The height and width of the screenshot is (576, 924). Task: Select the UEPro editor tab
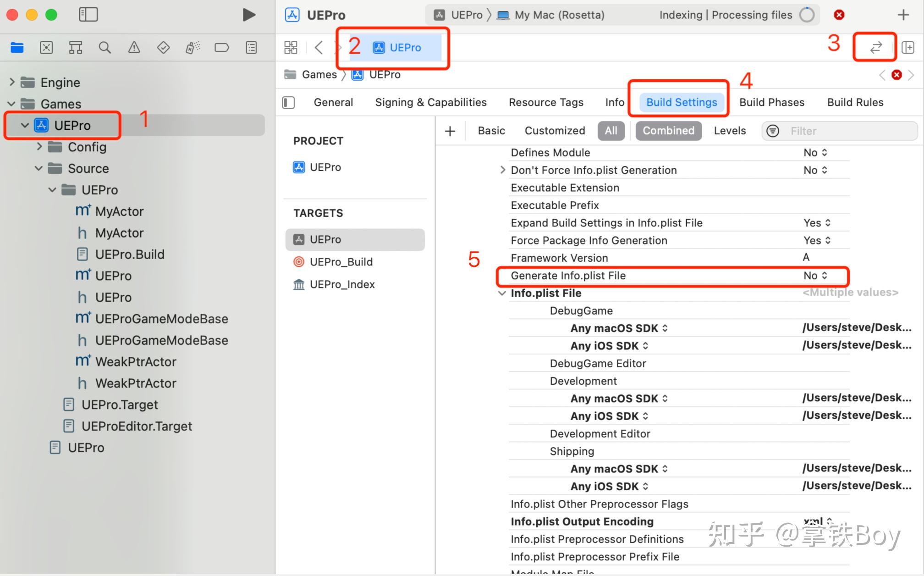[x=396, y=47]
